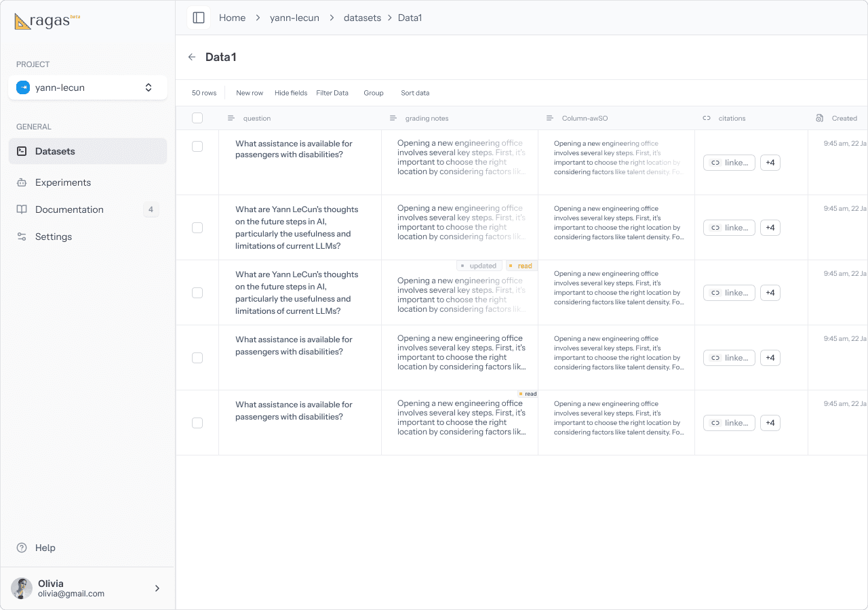868x610 pixels.
Task: Open Datasets in the sidebar
Action: click(88, 151)
